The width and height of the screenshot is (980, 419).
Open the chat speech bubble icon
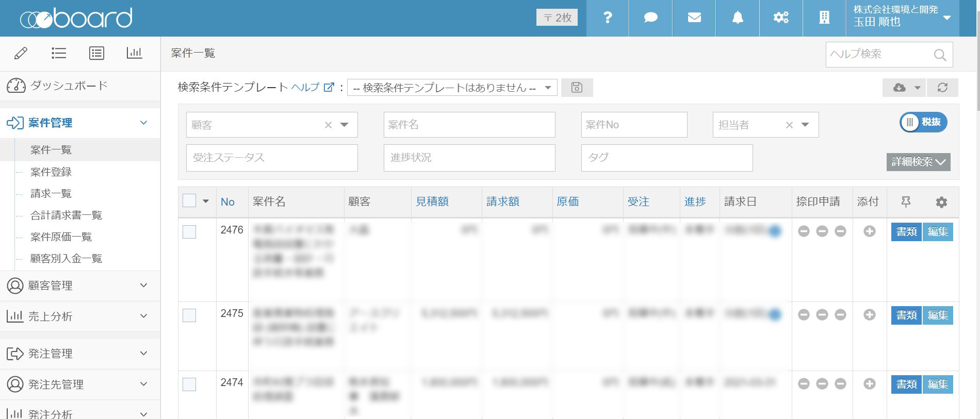tap(651, 18)
